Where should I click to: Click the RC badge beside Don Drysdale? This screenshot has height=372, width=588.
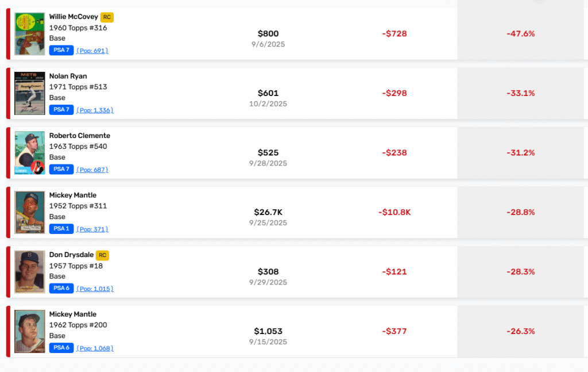(x=102, y=255)
